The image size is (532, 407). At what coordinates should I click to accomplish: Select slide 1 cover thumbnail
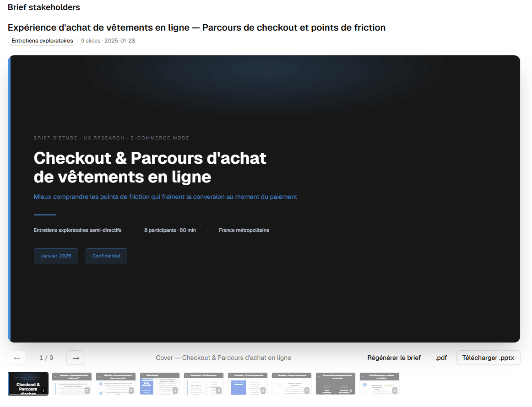[28, 384]
